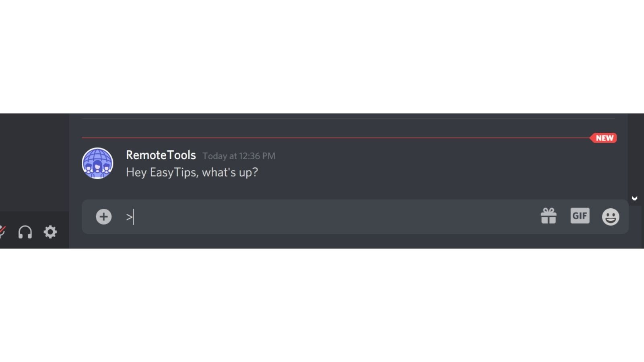The height and width of the screenshot is (362, 644).
Task: Unmute the microphone via the slashed mic icon
Action: (2, 232)
